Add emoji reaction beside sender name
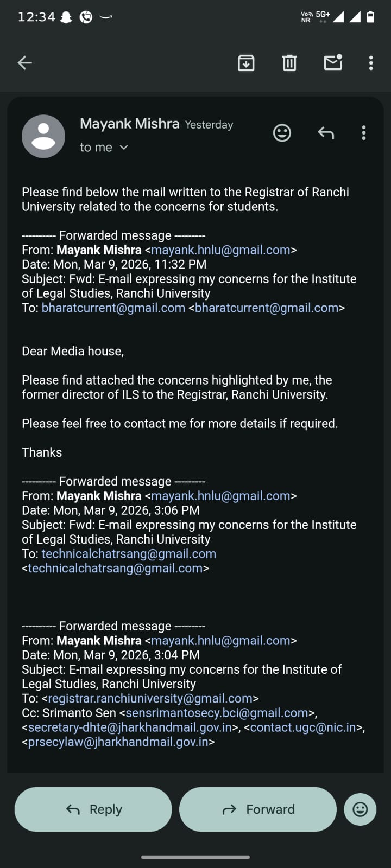Image resolution: width=391 pixels, height=868 pixels. click(282, 133)
